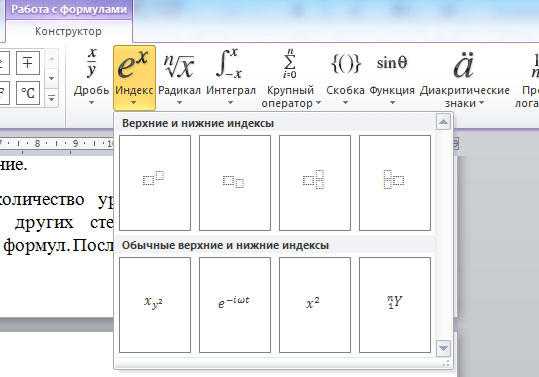
Task: Open the Функция sinθ gallery
Action: click(392, 77)
